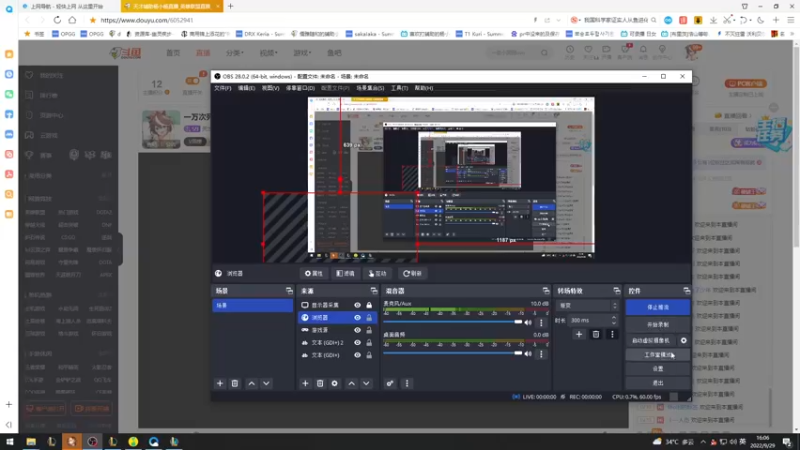This screenshot has width=800, height=450.
Task: Select the scene item in Scenes list
Action: point(253,305)
